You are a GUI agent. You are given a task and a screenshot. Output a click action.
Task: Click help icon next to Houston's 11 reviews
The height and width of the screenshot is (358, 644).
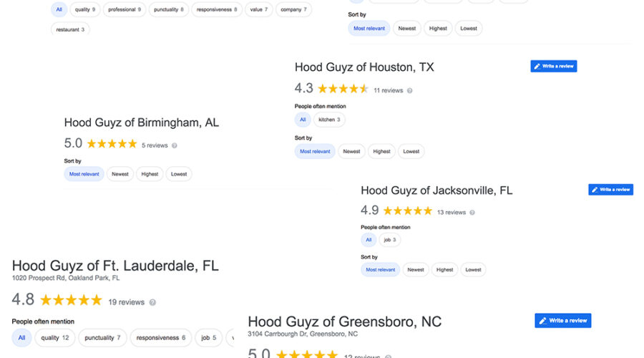pos(409,91)
